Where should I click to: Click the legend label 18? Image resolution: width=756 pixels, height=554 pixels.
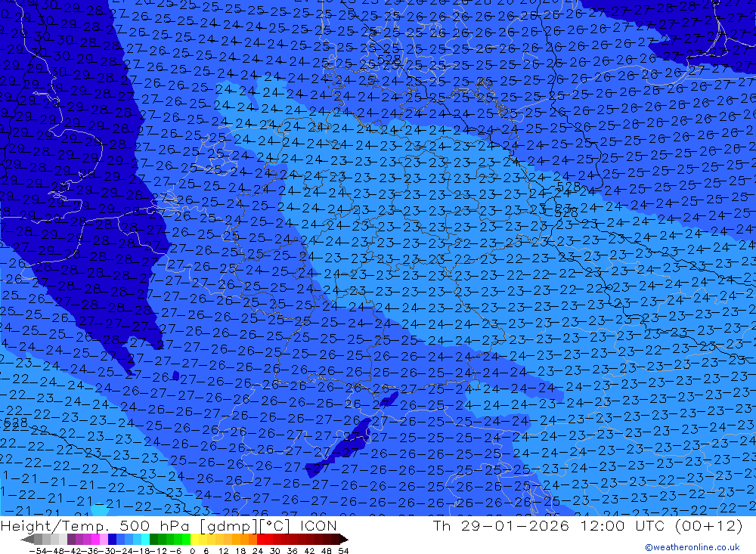240,551
